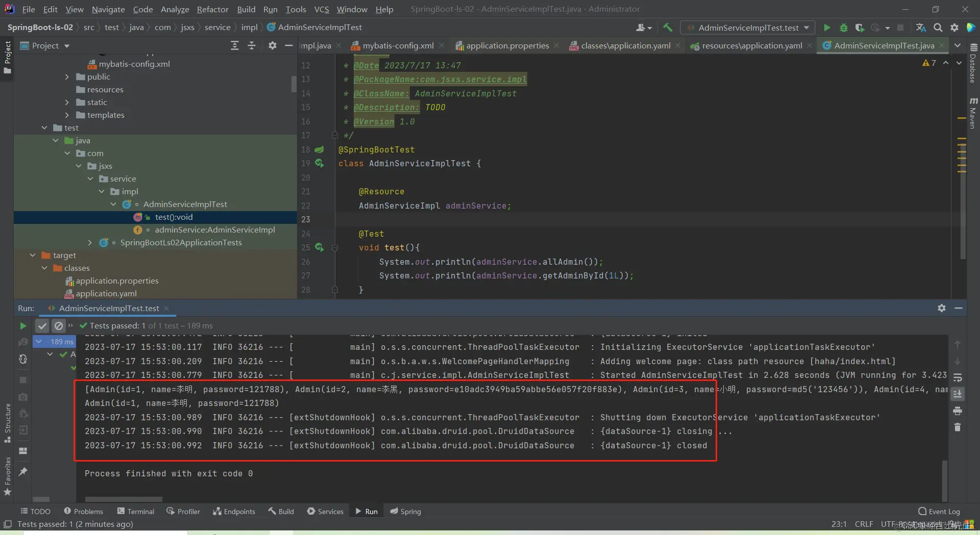Screen dimensions: 980x535
Task: Click Rerun Failed Tests icon in Run panel
Action: coord(23,342)
